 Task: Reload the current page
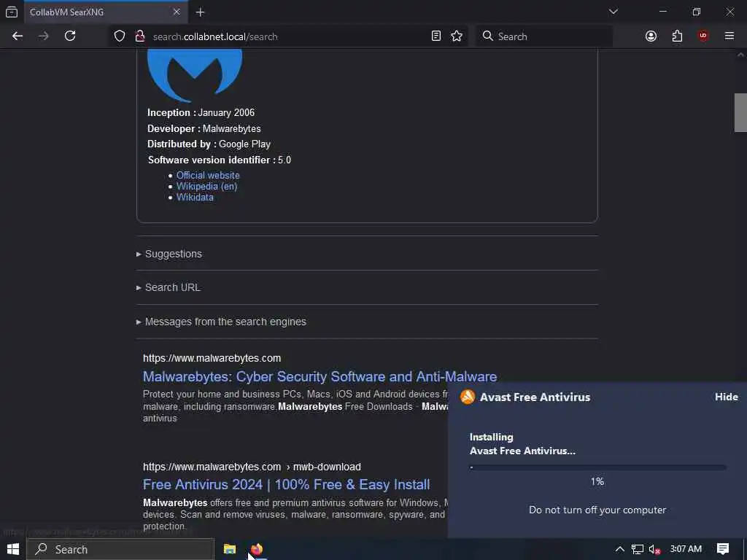pos(70,36)
